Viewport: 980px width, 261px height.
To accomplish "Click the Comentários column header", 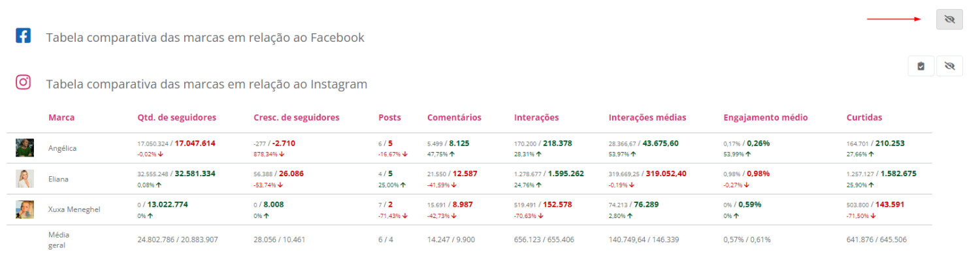I will click(454, 117).
